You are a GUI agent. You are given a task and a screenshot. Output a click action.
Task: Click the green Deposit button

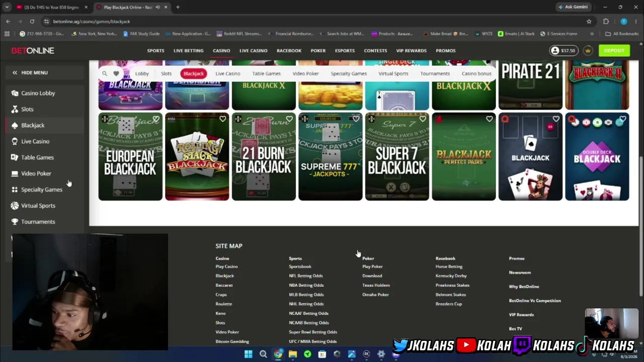(614, 51)
